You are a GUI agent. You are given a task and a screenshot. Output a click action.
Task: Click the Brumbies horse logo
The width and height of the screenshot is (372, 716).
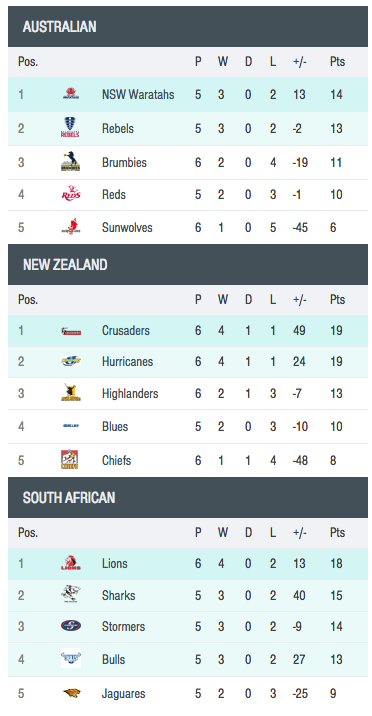71,161
